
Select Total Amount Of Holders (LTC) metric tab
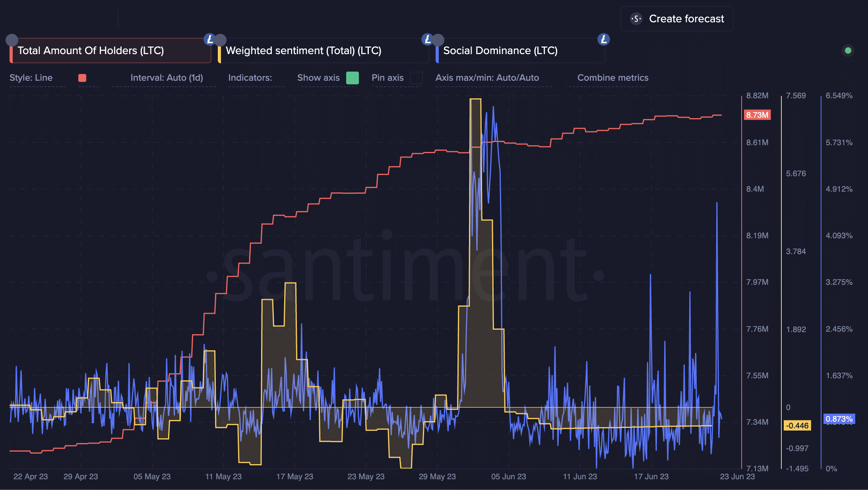(91, 51)
